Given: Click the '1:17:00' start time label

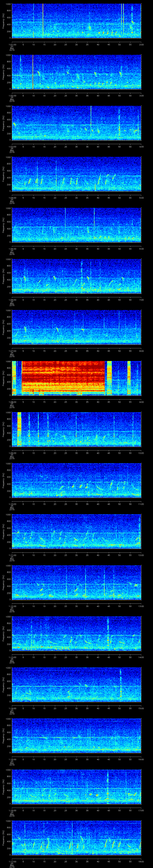Looking at the screenshot, I should 12,861.
